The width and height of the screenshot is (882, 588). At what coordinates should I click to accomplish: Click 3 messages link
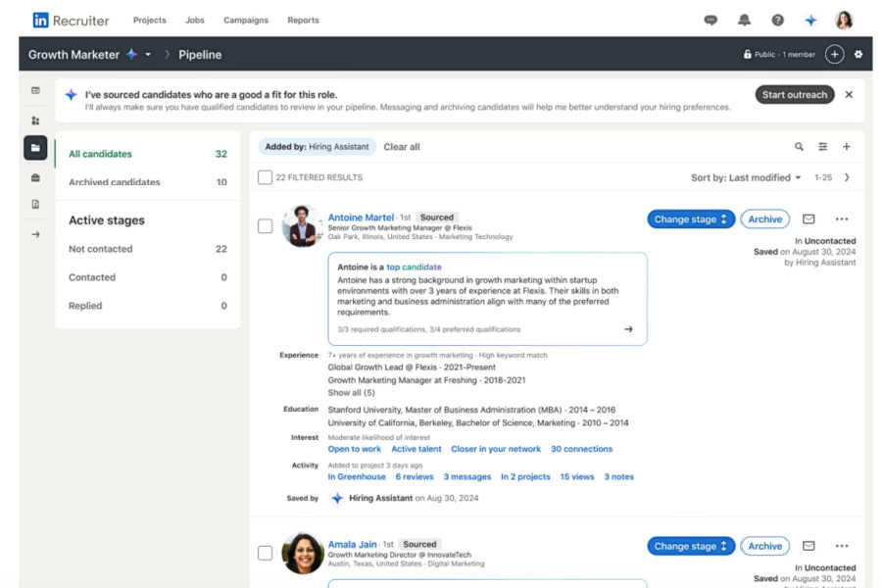click(466, 476)
